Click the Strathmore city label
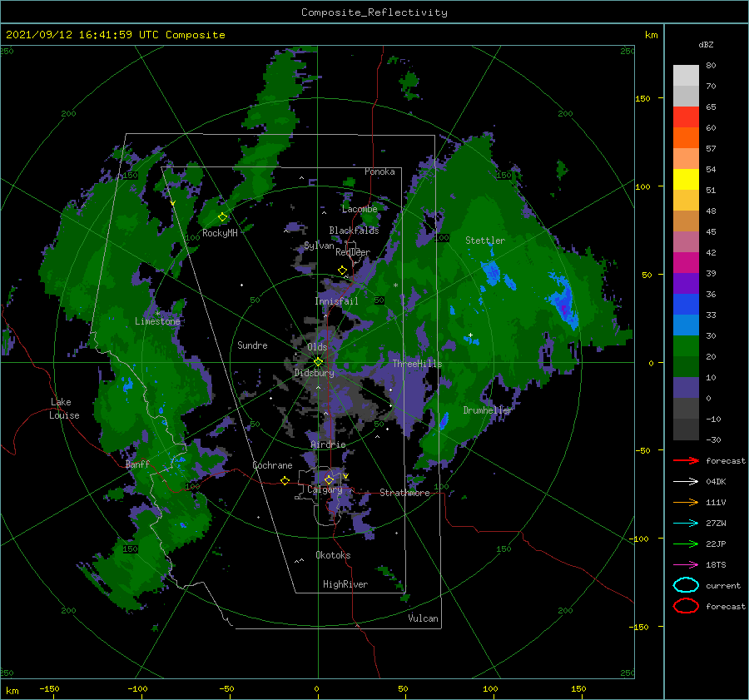749x700 pixels. [x=404, y=493]
